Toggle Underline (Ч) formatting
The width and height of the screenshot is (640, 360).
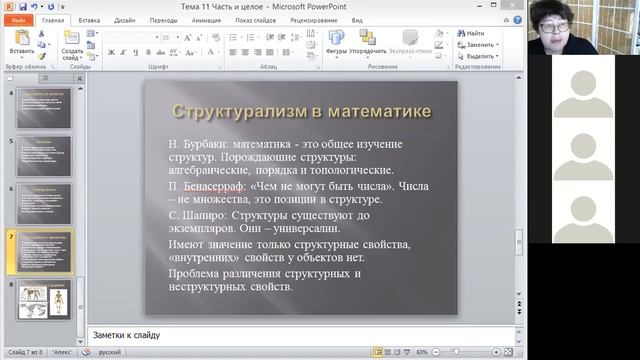click(136, 53)
